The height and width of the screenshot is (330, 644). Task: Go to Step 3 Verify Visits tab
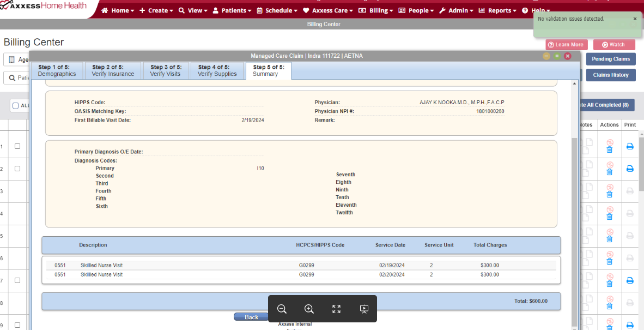pyautogui.click(x=165, y=70)
